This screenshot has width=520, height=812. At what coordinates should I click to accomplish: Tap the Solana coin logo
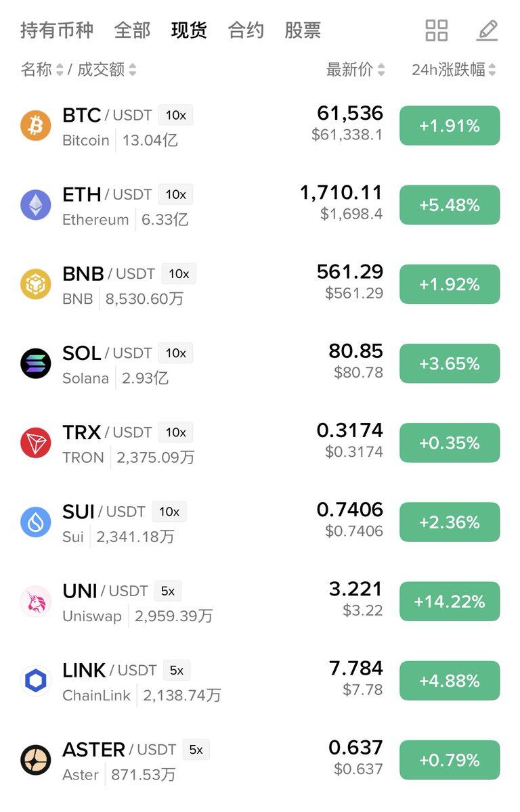coord(36,363)
